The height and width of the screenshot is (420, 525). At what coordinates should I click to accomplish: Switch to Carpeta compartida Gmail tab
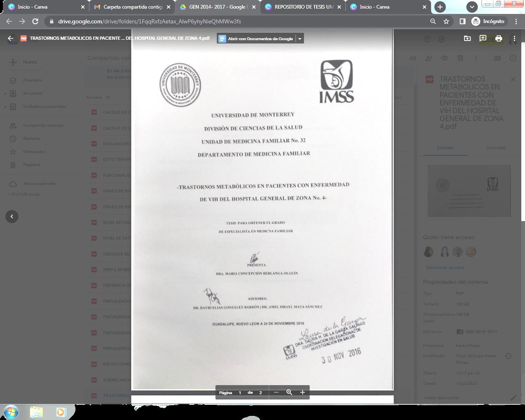tap(132, 7)
